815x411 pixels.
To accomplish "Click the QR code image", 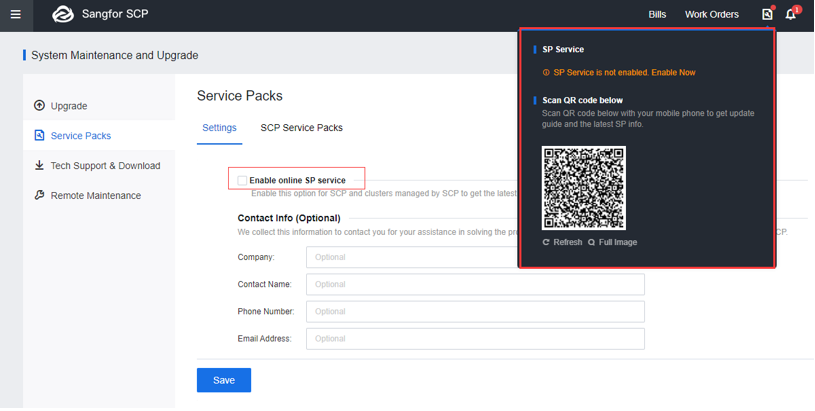I will tap(584, 188).
